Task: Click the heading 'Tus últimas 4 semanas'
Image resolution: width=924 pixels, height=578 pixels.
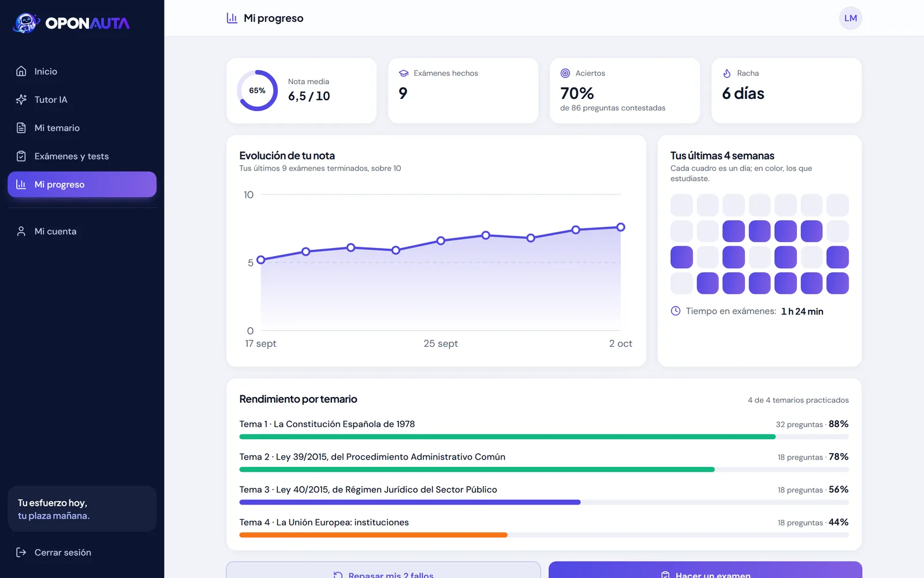Action: 722,155
